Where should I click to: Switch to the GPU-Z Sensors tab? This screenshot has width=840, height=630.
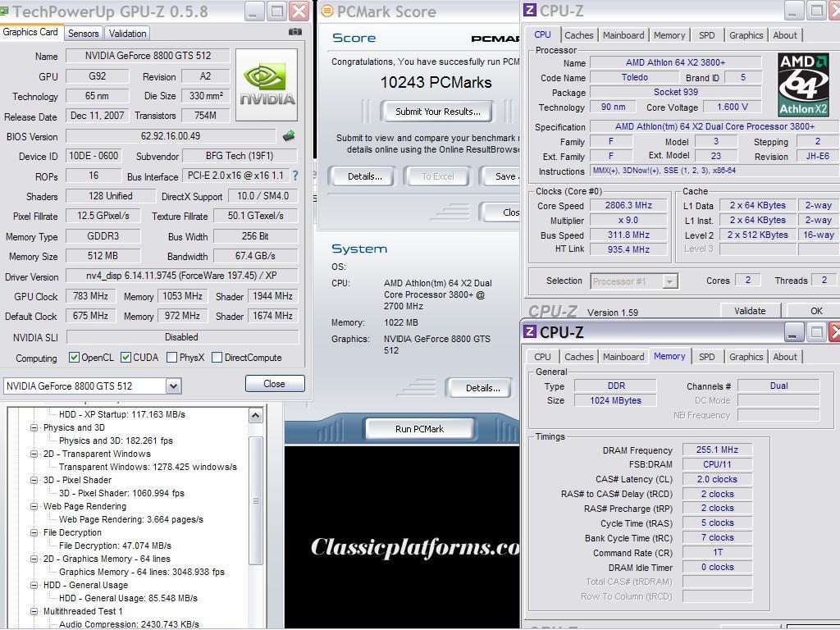(83, 33)
